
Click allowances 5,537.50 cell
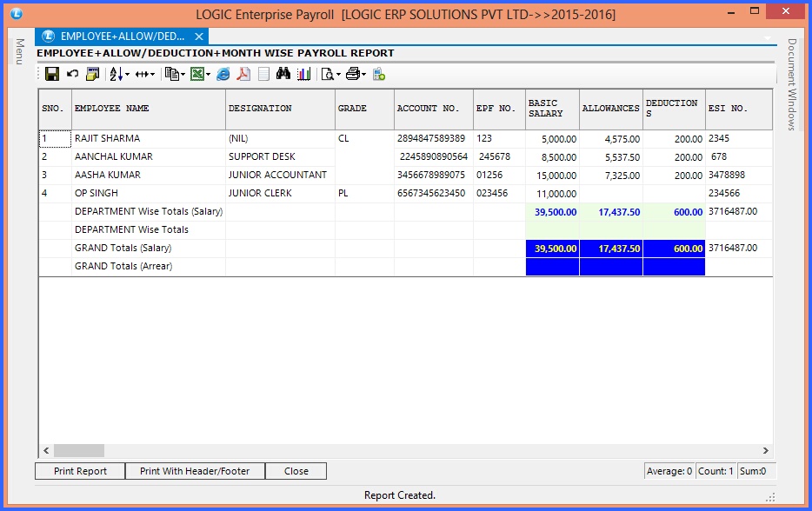click(611, 157)
